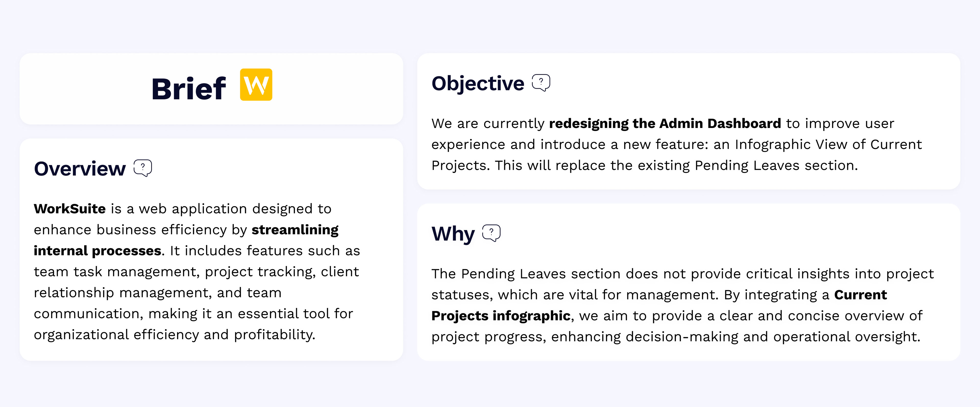Click bold 'redesigning the Admin Dashboard' phrase
Screen dimensions: 980x407
(665, 123)
